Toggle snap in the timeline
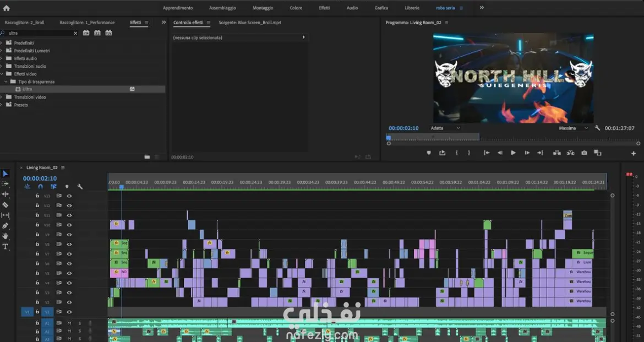 pyautogui.click(x=40, y=187)
